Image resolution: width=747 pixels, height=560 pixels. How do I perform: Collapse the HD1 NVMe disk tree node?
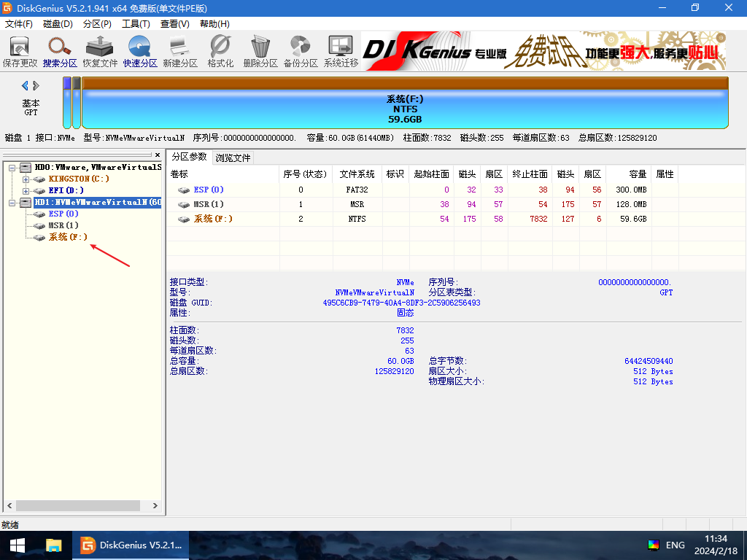coord(12,203)
